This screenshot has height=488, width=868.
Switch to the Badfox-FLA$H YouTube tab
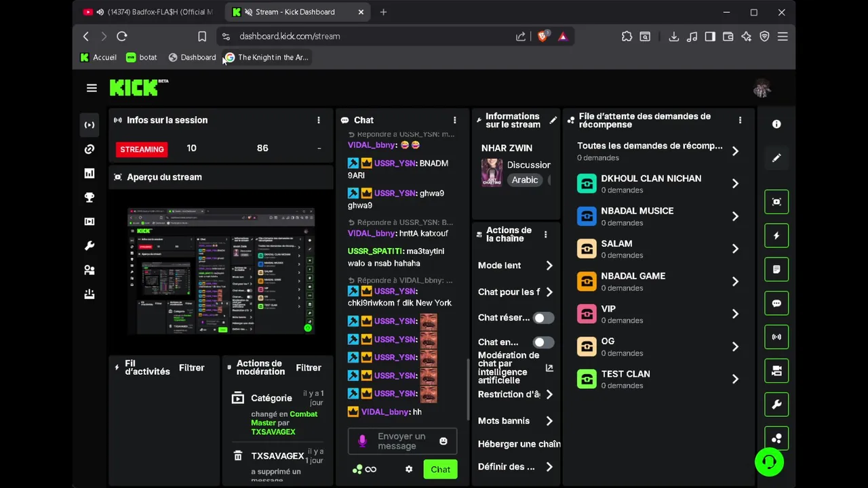149,12
